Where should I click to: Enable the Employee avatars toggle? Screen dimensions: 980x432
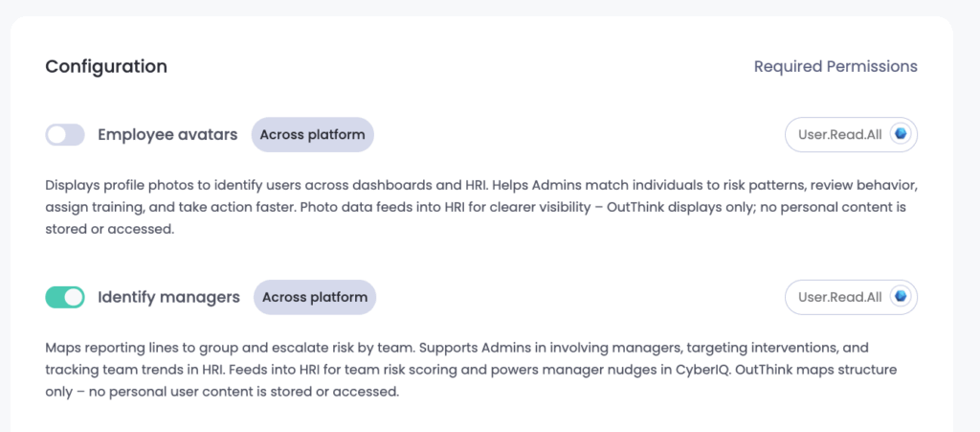point(65,135)
